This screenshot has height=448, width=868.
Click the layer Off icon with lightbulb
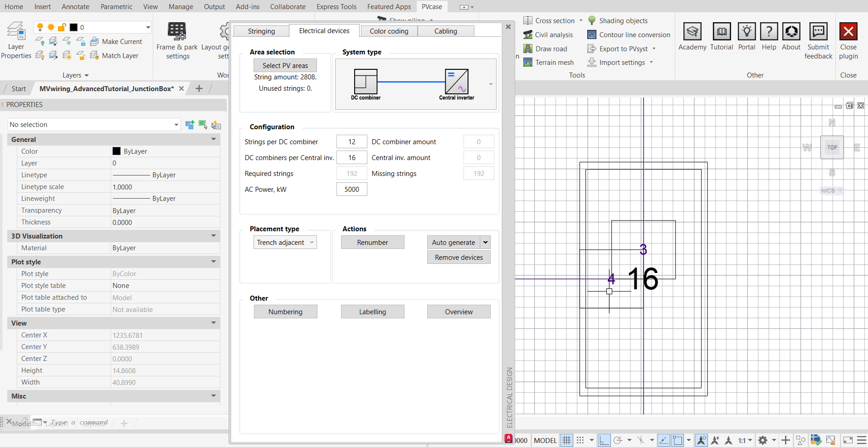40,42
